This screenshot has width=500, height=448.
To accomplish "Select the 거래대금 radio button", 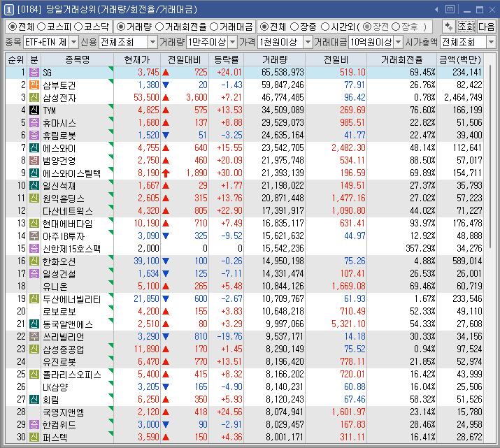I will pyautogui.click(x=214, y=27).
